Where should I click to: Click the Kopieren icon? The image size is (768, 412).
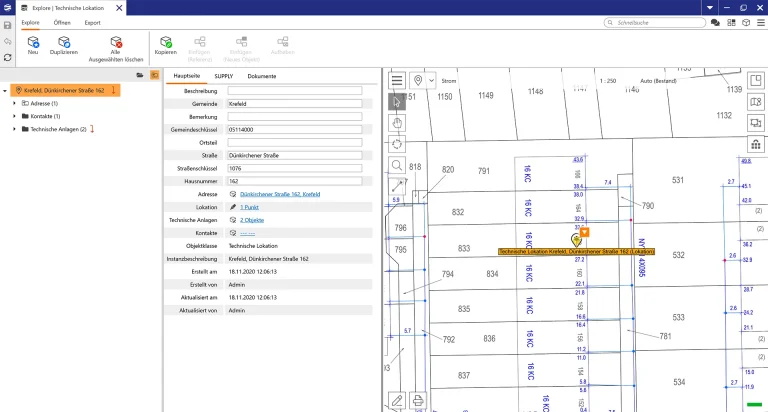click(x=165, y=43)
